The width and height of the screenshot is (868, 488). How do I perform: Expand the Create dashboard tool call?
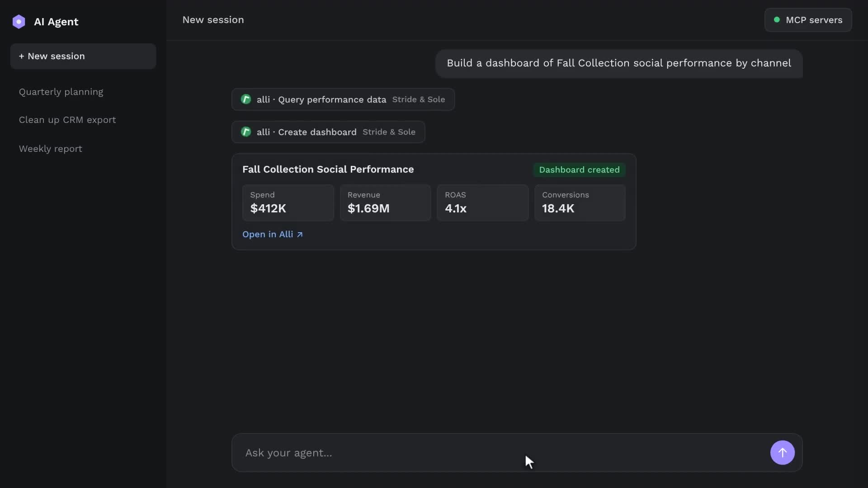tap(328, 132)
